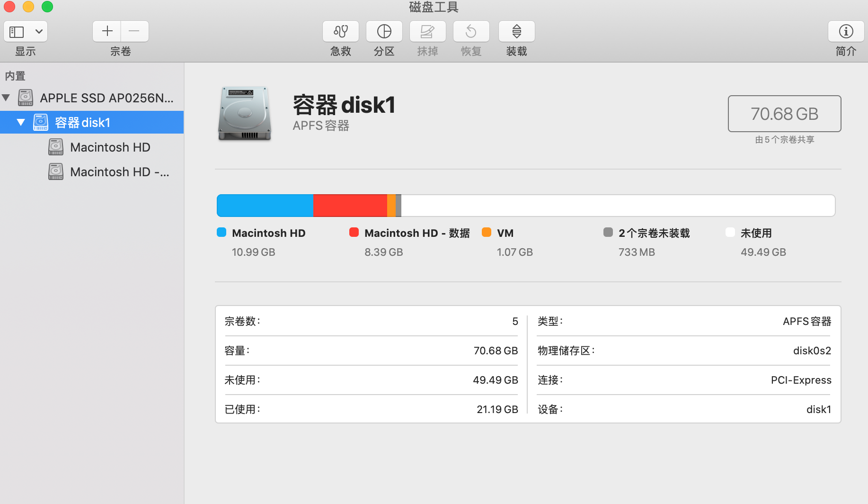Open the Info (简介) panel icon
The height and width of the screenshot is (504, 868).
(x=846, y=32)
